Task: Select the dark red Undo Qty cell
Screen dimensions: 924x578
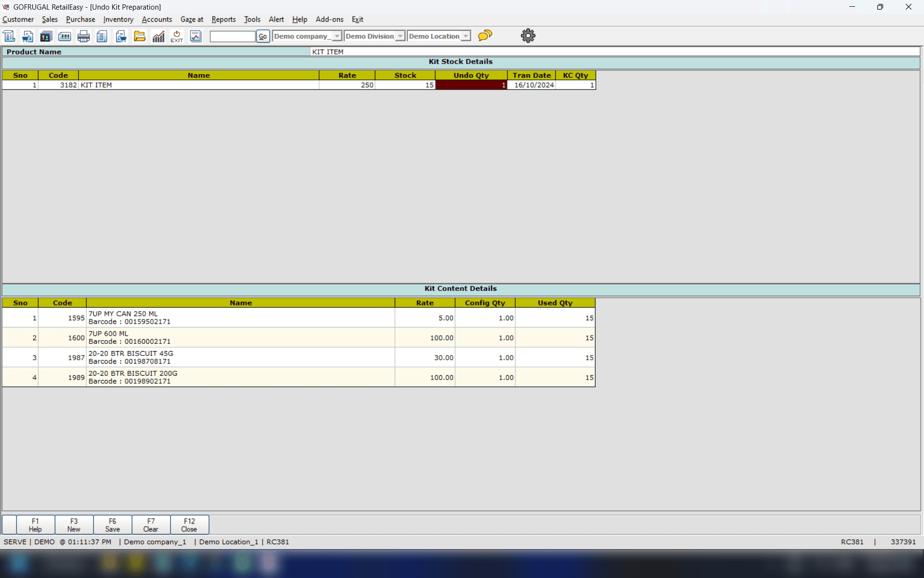Action: point(471,85)
